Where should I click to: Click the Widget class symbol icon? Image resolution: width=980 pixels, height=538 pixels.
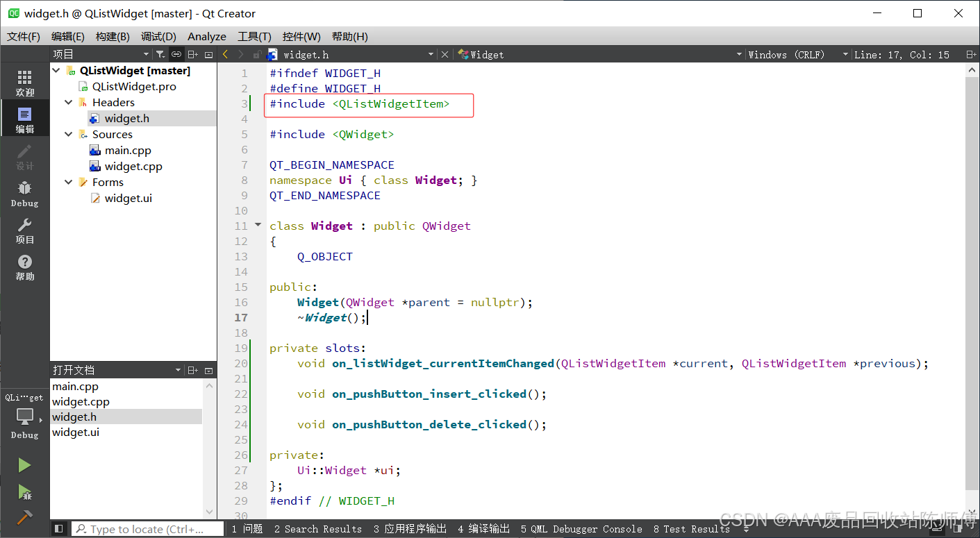click(x=463, y=54)
